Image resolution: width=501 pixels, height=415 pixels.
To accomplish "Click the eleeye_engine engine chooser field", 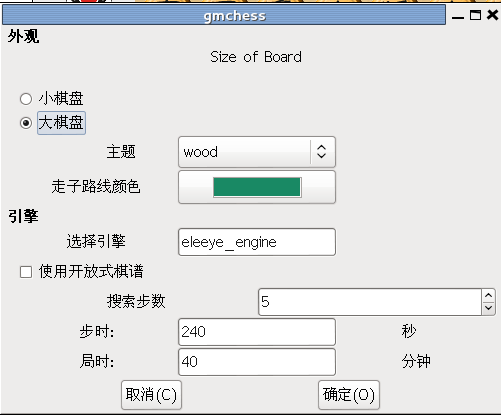I will pyautogui.click(x=257, y=242).
